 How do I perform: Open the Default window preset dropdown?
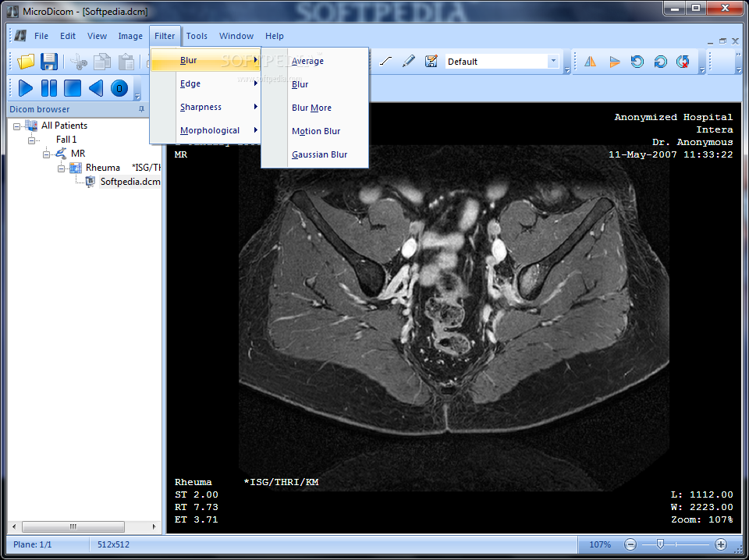coord(553,61)
